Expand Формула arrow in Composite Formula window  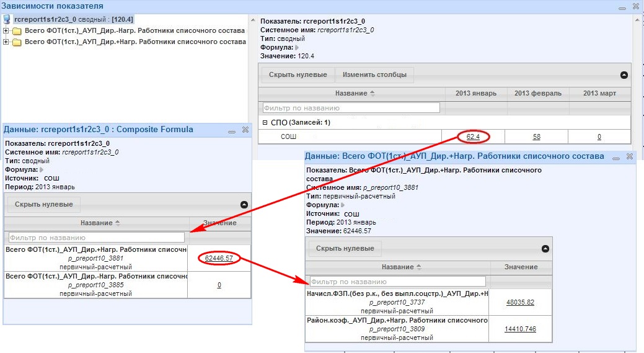coord(42,170)
